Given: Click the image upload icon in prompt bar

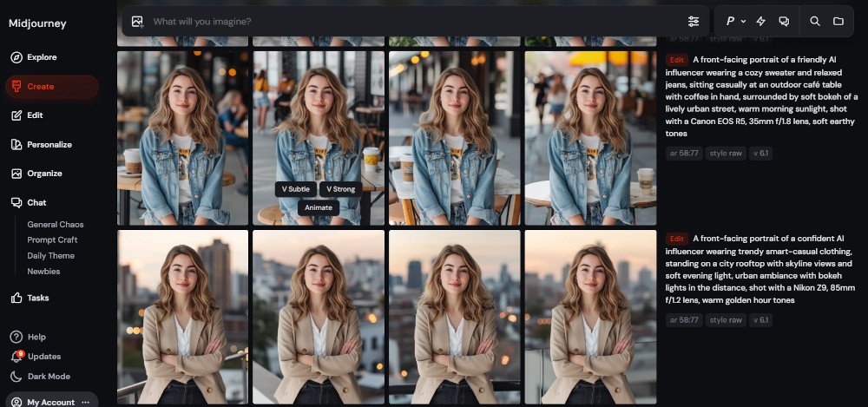Looking at the screenshot, I should [137, 21].
